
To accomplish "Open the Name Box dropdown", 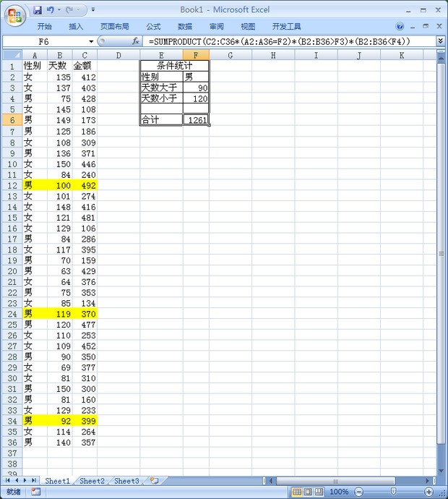I will pos(91,41).
